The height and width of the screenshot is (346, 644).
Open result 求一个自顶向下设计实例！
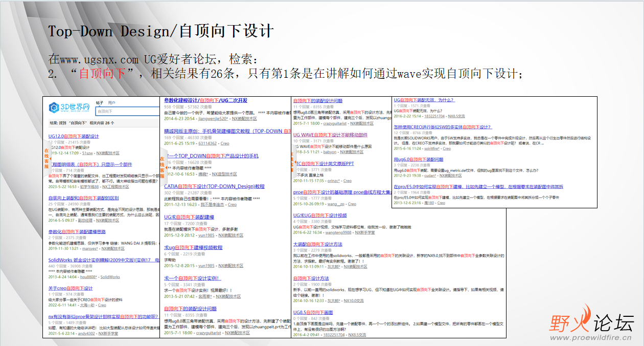(193, 278)
